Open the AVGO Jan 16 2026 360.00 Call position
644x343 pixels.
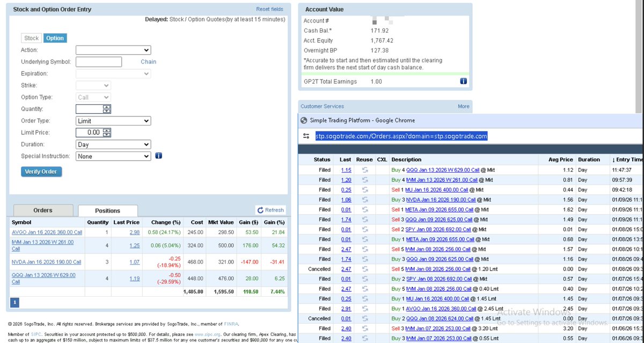(x=47, y=232)
